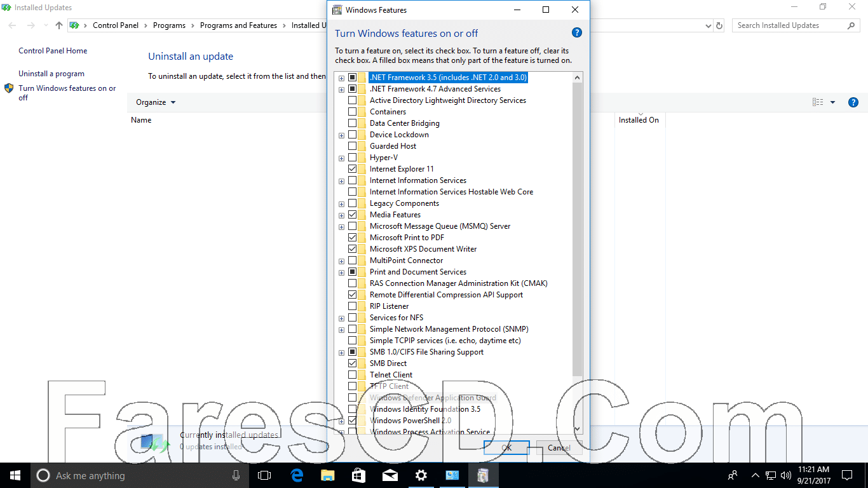Open address bar history dropdown

click(x=709, y=26)
